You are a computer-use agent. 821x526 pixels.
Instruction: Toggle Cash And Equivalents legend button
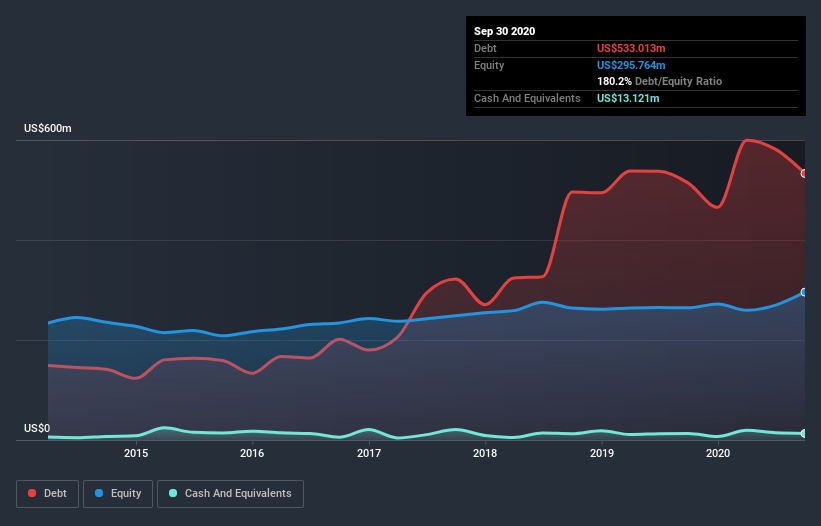pyautogui.click(x=230, y=494)
